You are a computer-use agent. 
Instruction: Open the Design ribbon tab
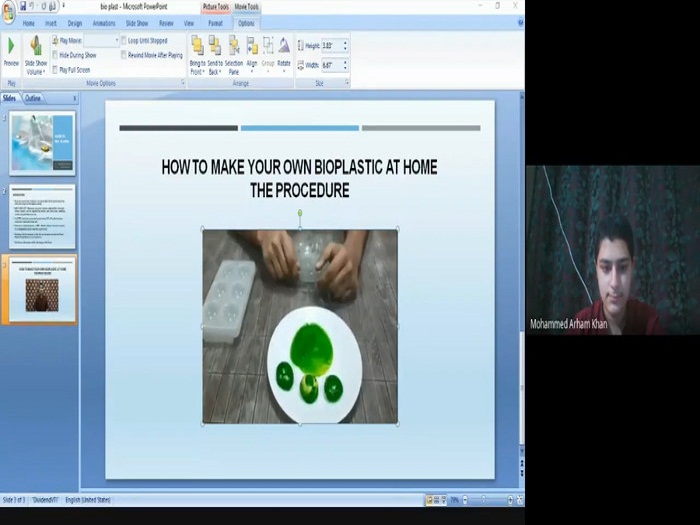75,23
